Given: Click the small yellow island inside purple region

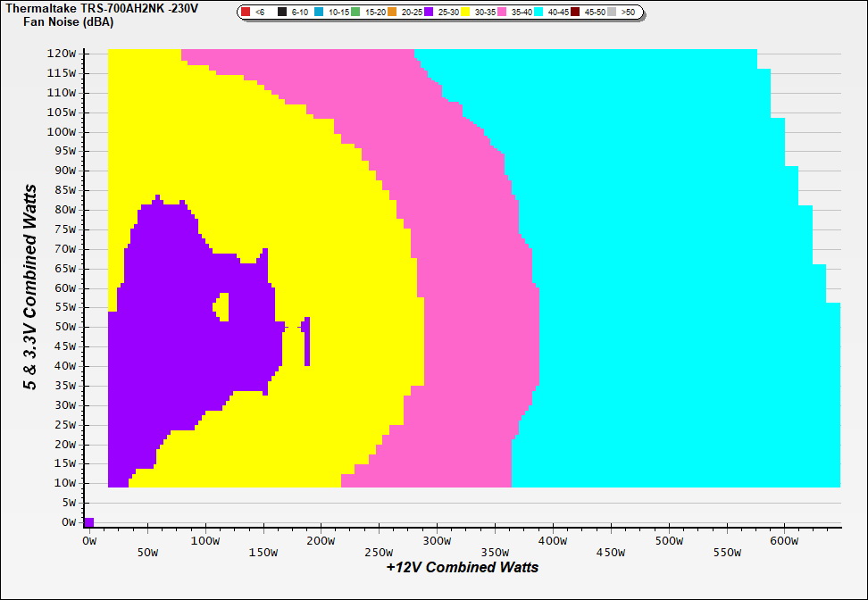Looking at the screenshot, I should [x=222, y=306].
